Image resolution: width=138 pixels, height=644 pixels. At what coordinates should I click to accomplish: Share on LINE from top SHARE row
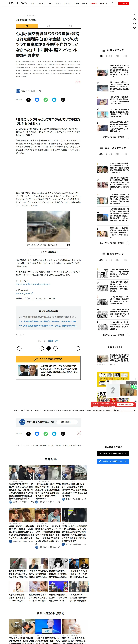pyautogui.click(x=46, y=100)
